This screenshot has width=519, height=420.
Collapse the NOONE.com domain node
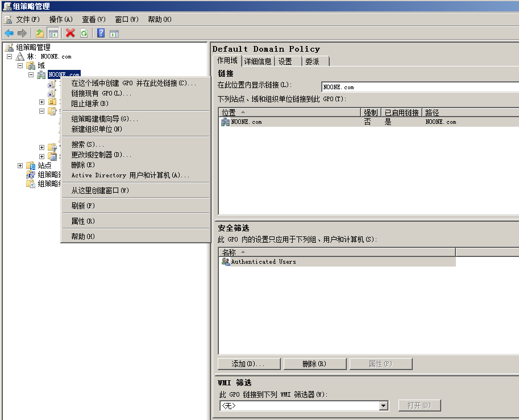tap(31, 75)
